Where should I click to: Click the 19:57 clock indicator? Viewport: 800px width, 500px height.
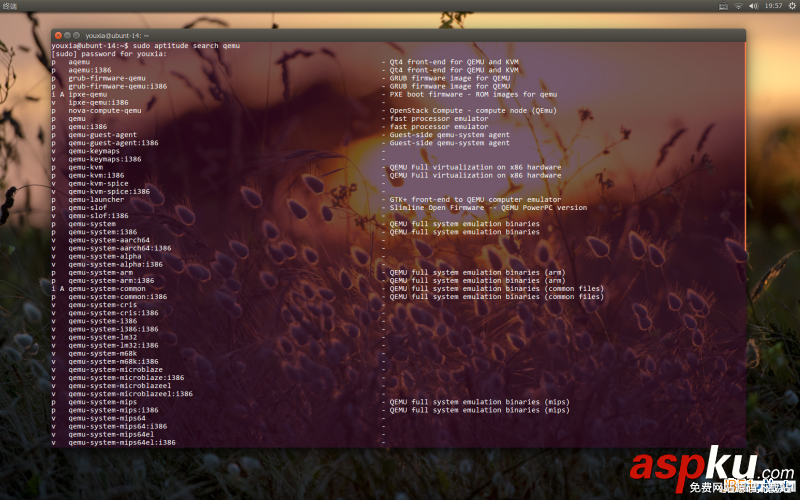pyautogui.click(x=773, y=6)
